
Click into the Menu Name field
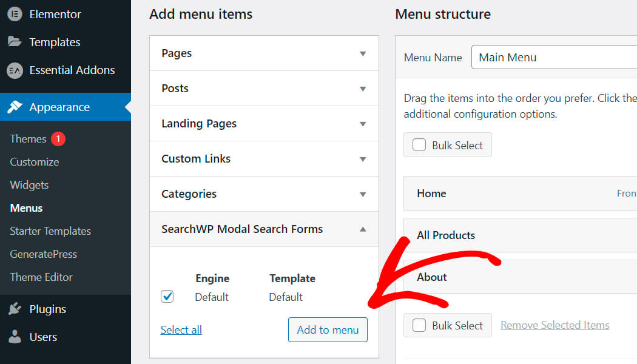(x=554, y=57)
